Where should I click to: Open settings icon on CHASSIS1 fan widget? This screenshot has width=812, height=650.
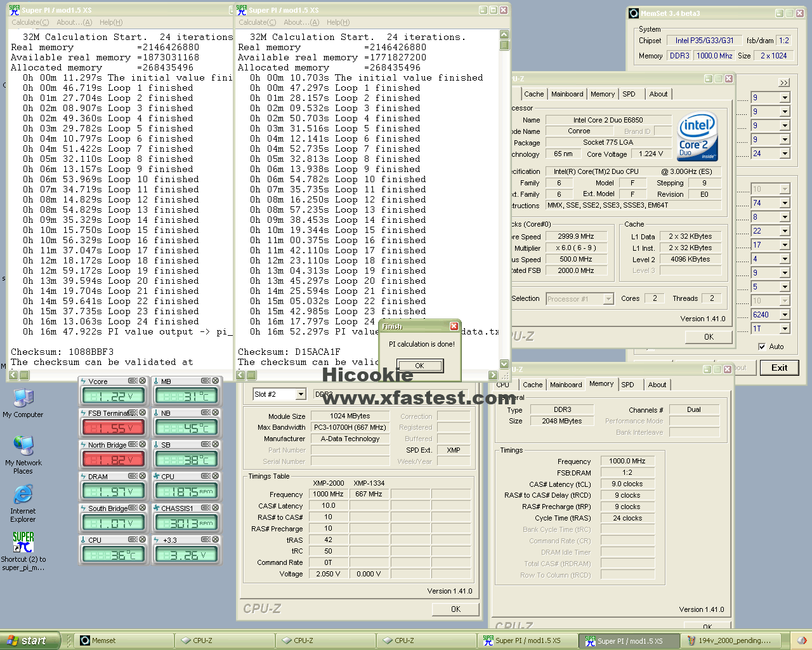[206, 508]
